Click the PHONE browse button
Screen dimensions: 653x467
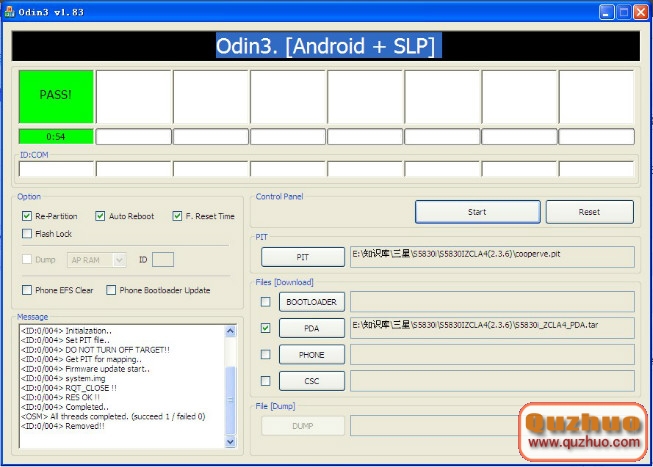pos(312,355)
